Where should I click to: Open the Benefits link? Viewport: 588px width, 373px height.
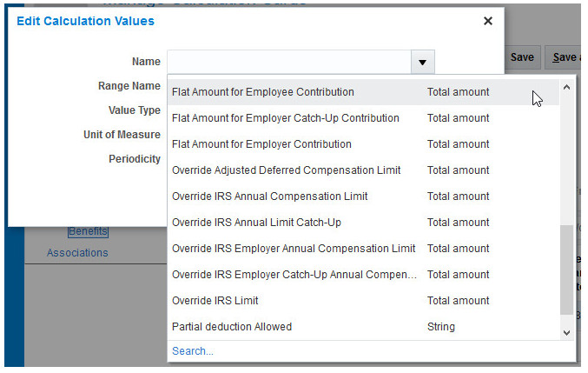88,231
